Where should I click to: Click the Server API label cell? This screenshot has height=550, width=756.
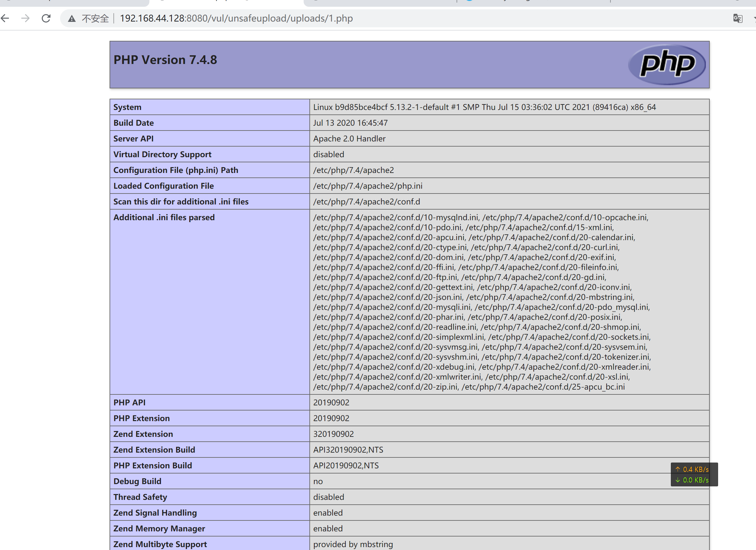[133, 139]
